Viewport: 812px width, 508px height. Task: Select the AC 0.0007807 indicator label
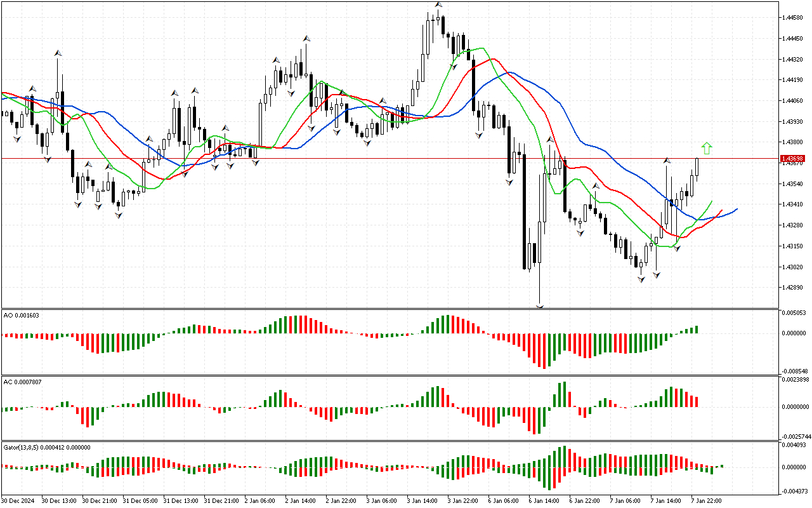(22, 382)
